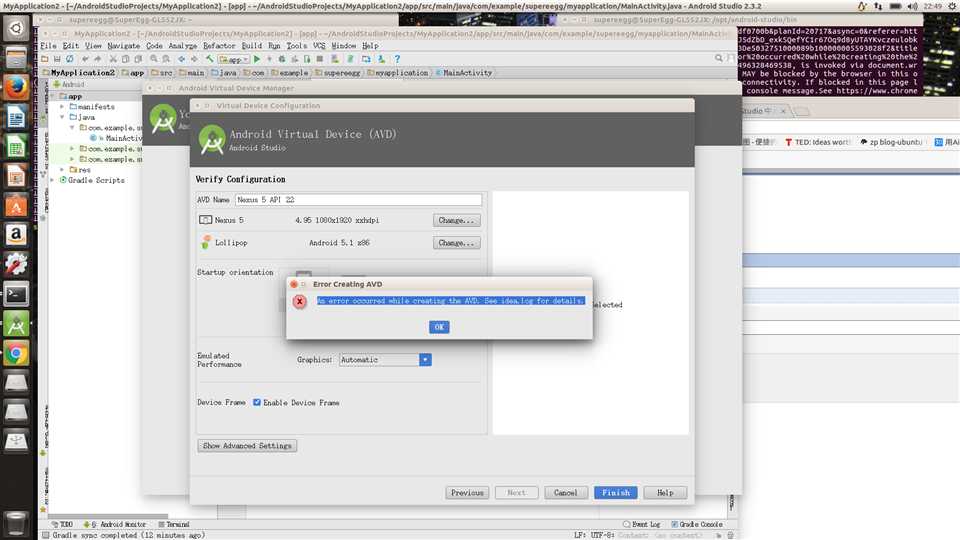Screen dimensions: 960x540
Task: Click the Amazon icon in the dock
Action: coord(16,235)
